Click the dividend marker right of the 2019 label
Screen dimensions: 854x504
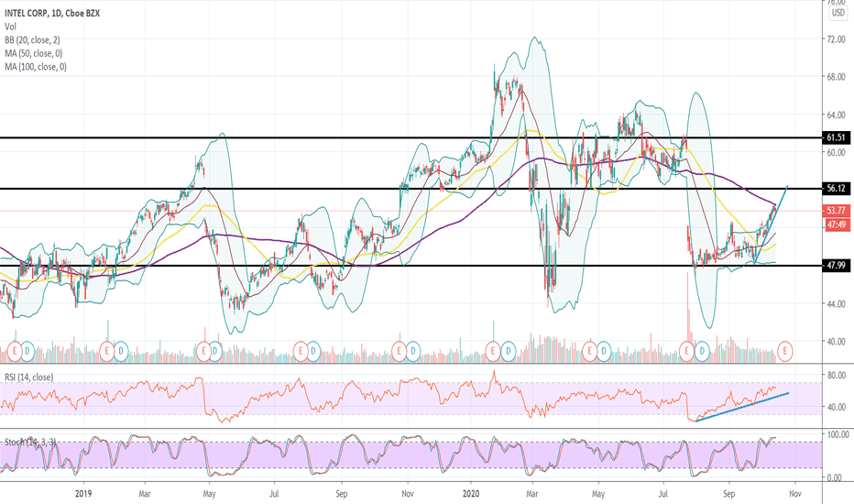(x=120, y=352)
